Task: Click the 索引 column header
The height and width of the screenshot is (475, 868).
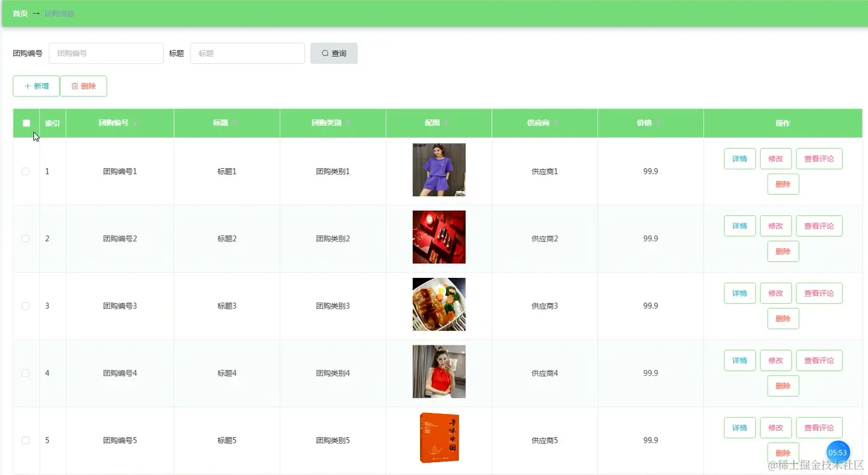Action: 52,123
